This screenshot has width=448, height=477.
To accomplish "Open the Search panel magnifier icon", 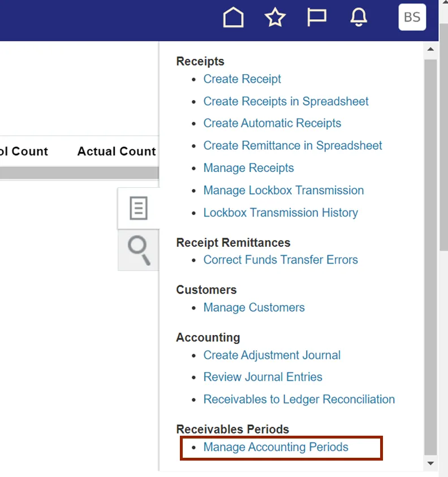I will point(138,250).
